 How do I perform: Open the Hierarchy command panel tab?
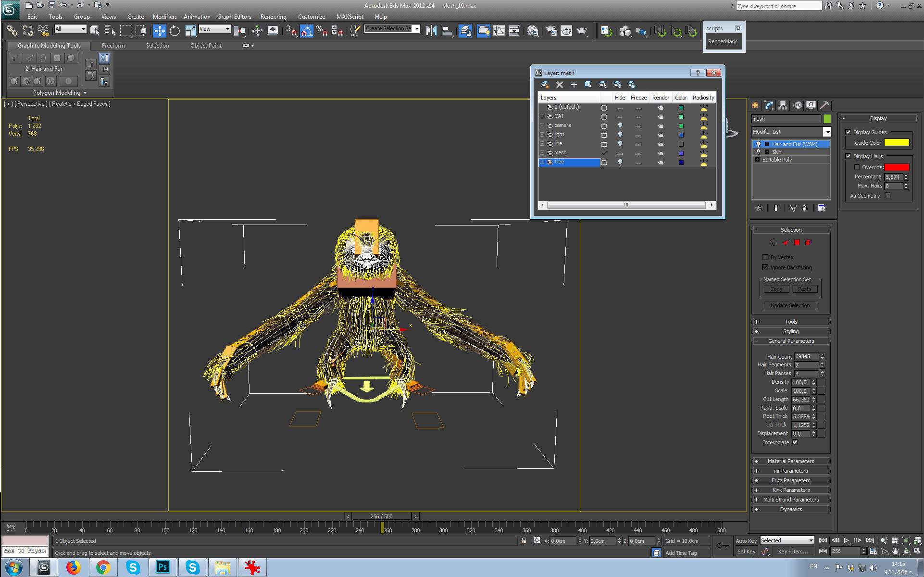tap(783, 105)
